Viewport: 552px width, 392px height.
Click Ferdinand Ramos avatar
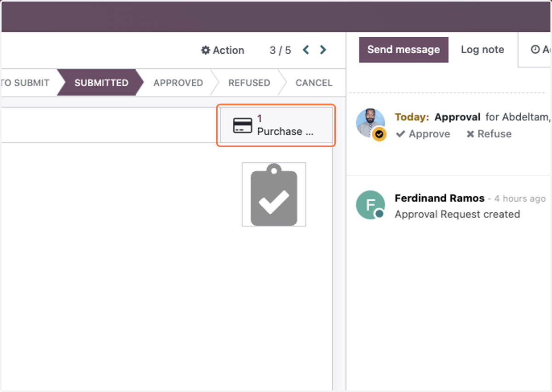[x=370, y=205]
